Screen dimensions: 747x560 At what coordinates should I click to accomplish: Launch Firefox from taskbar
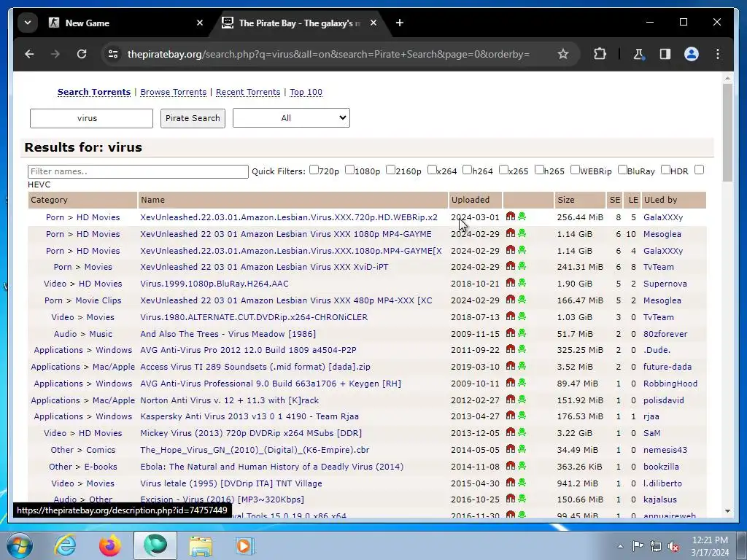coord(110,545)
